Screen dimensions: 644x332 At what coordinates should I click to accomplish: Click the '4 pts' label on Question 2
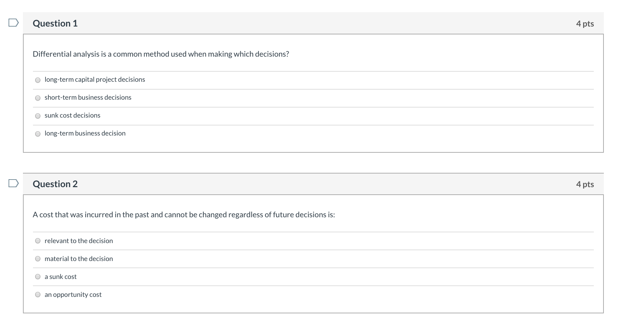pyautogui.click(x=585, y=184)
